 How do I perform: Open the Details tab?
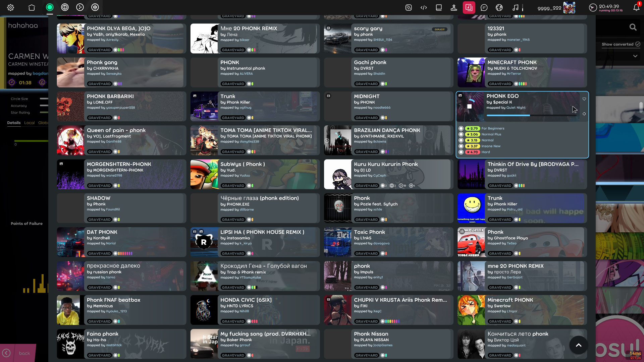click(14, 123)
